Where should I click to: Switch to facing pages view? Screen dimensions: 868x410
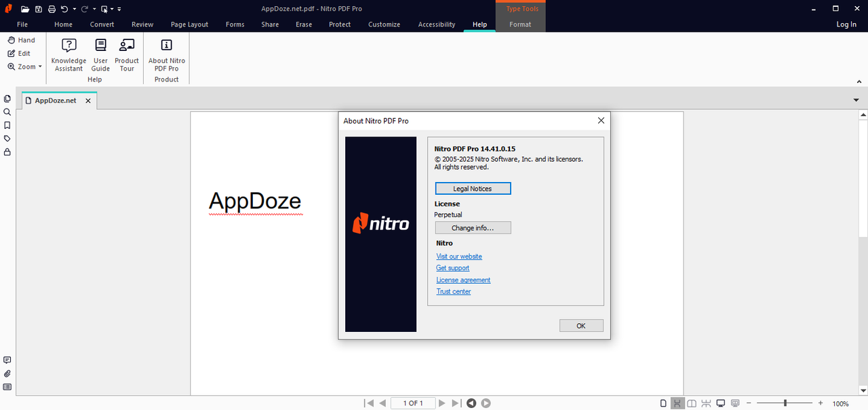[692, 403]
